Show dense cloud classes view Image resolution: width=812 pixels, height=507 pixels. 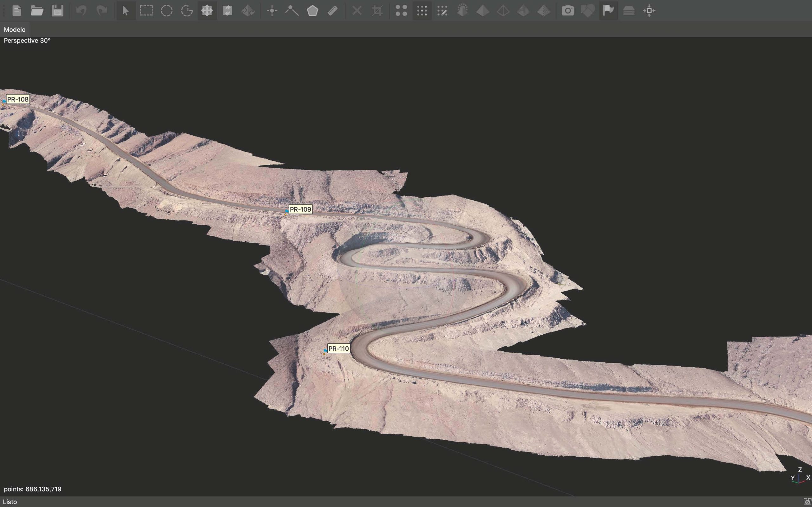click(x=442, y=11)
